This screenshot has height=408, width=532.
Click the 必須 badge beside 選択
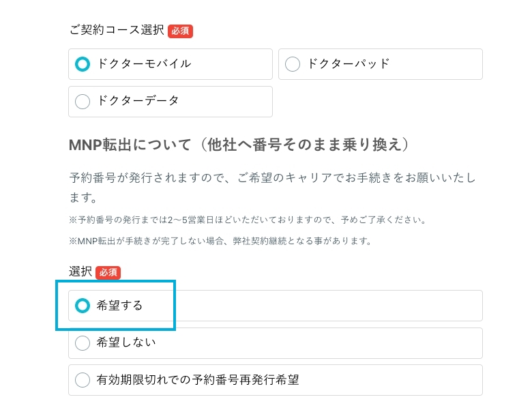point(108,272)
